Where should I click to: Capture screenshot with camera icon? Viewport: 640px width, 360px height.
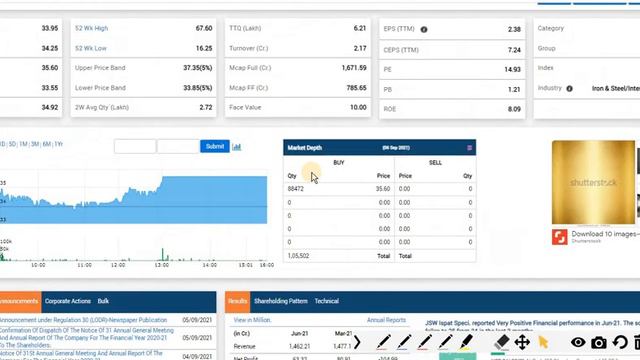pos(599,342)
